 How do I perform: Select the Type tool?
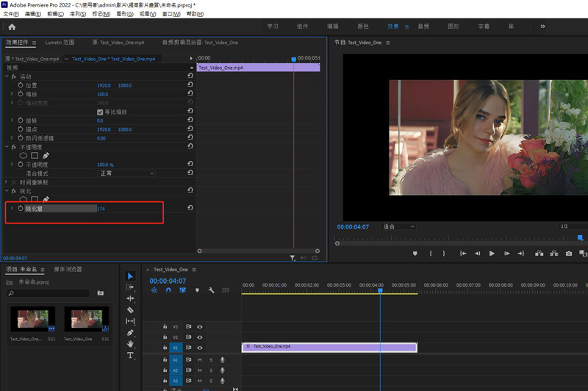pyautogui.click(x=131, y=355)
